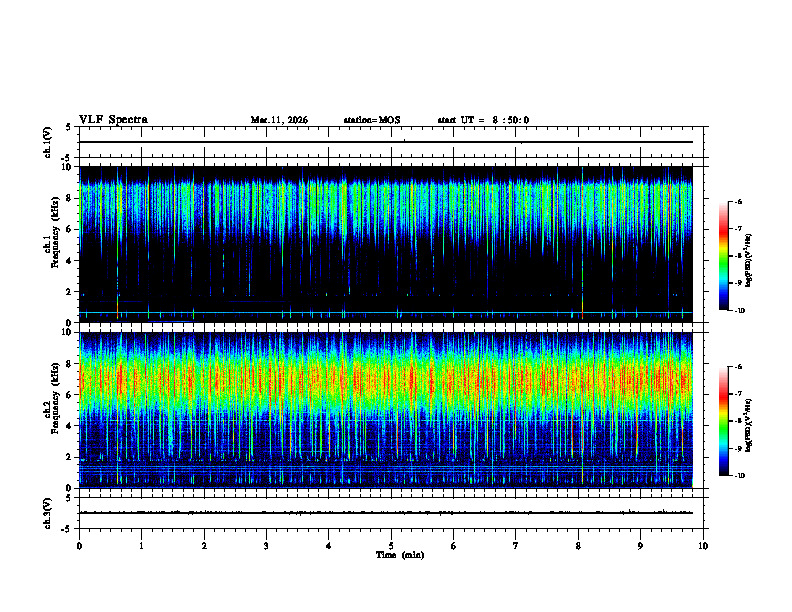Click the ch.2 frequency tick label "2"
This screenshot has width=792, height=612.
(69, 457)
